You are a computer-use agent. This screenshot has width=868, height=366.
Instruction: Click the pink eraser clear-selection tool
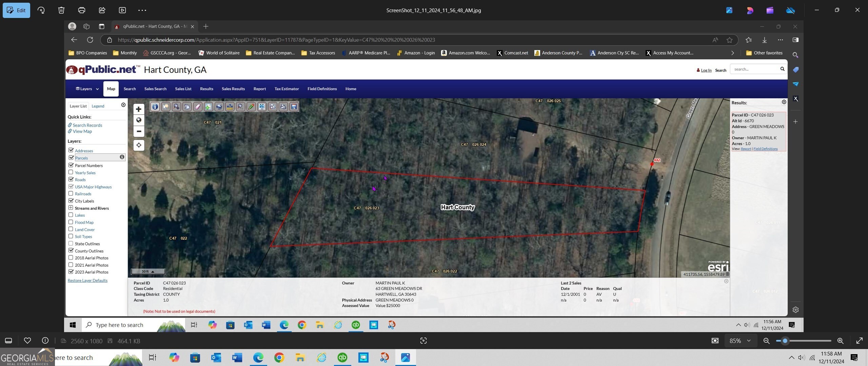[x=198, y=107]
